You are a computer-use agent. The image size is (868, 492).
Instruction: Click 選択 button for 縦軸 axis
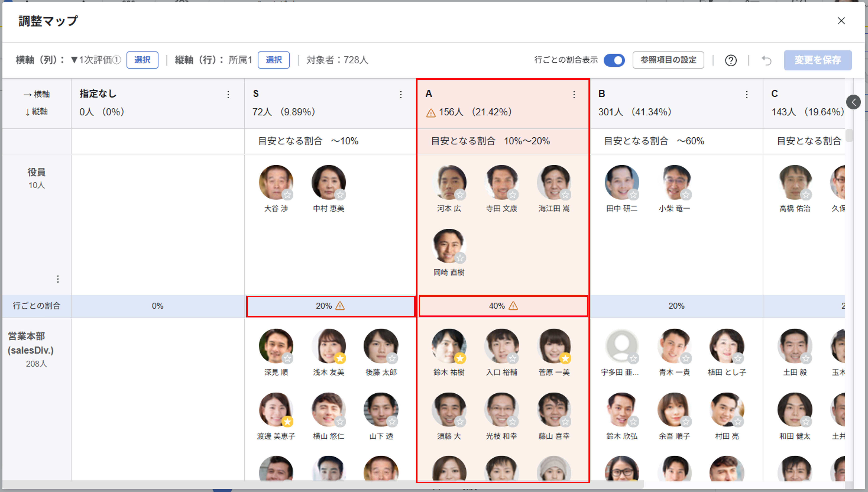(273, 60)
